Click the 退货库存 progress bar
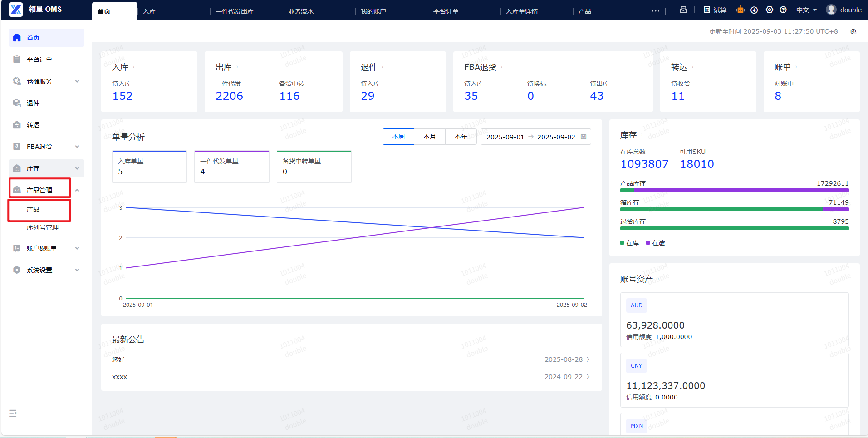Viewport: 868px width, 438px height. [x=735, y=228]
